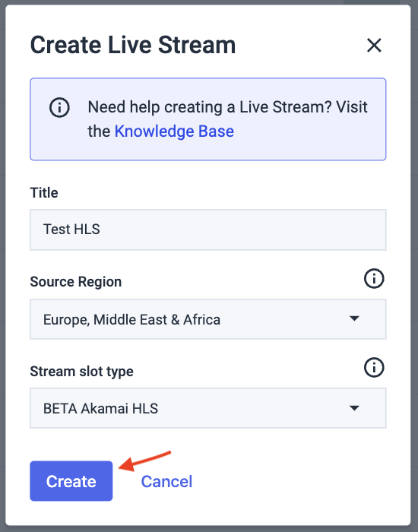Click the info icon in help banner
This screenshot has height=532, width=418.
[59, 108]
